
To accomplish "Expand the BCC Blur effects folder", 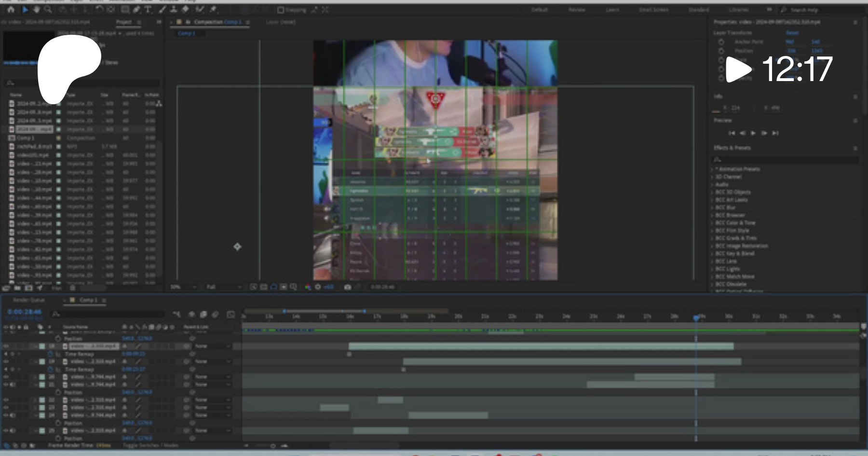I will tap(725, 207).
